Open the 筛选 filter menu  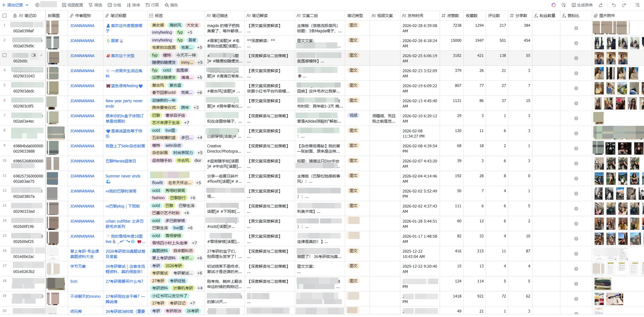95,5
